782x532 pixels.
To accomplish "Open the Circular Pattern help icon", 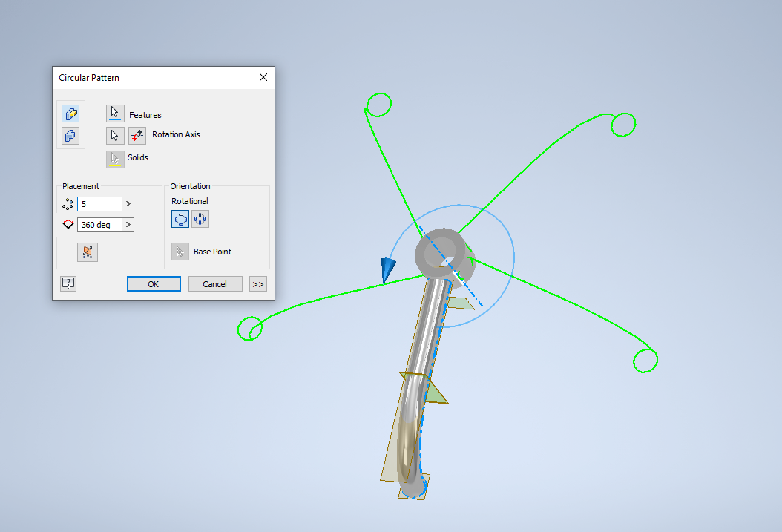I will (68, 283).
